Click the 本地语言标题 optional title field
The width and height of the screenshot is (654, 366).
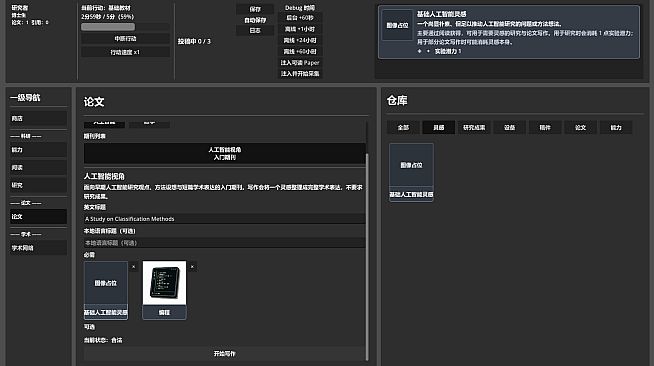224,243
